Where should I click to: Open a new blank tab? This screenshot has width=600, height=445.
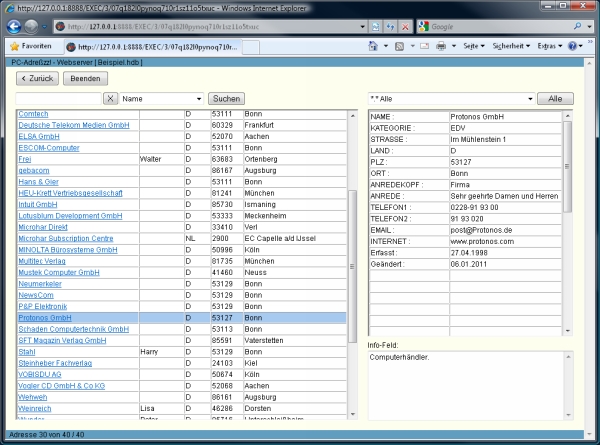pos(251,47)
